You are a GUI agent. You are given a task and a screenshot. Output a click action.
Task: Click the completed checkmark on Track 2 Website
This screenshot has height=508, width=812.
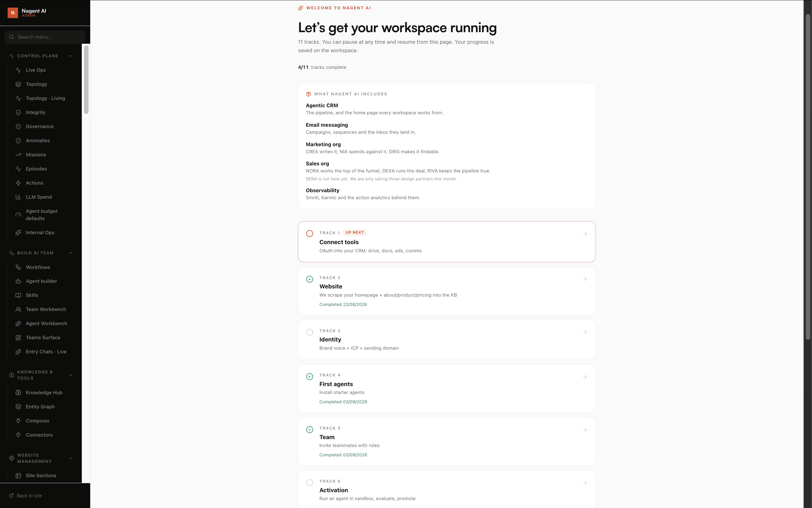click(x=310, y=279)
